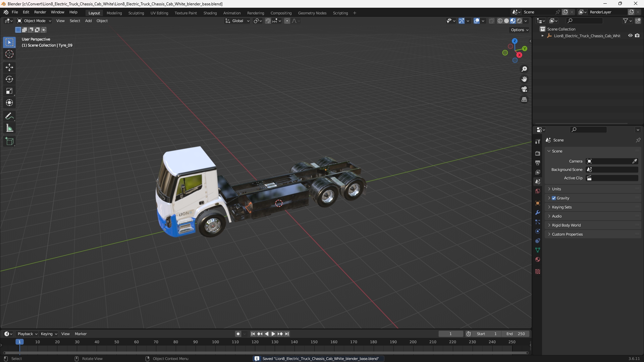Viewport: 644px width, 362px height.
Task: Open Object properties tab
Action: [538, 203]
